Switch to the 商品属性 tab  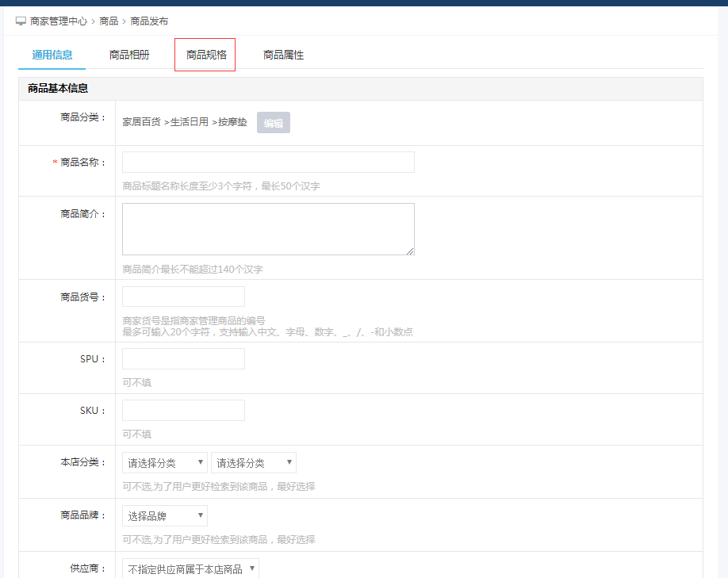coord(283,55)
